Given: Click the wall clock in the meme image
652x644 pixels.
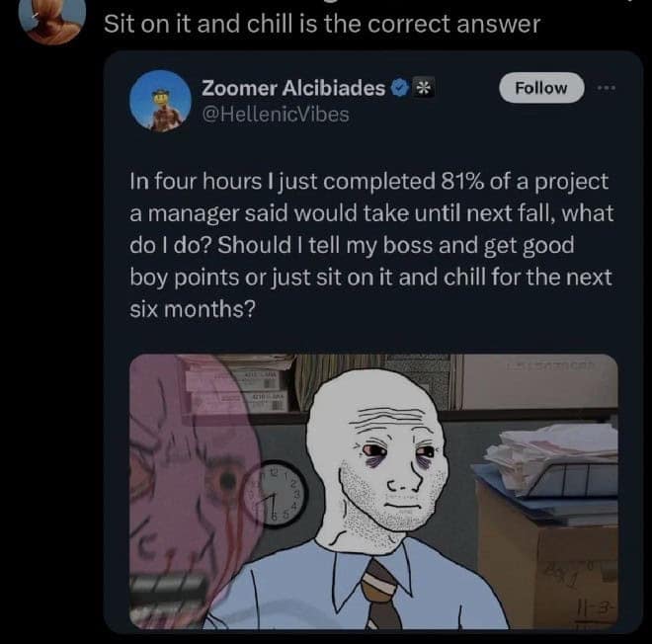Looking at the screenshot, I should click(x=276, y=494).
